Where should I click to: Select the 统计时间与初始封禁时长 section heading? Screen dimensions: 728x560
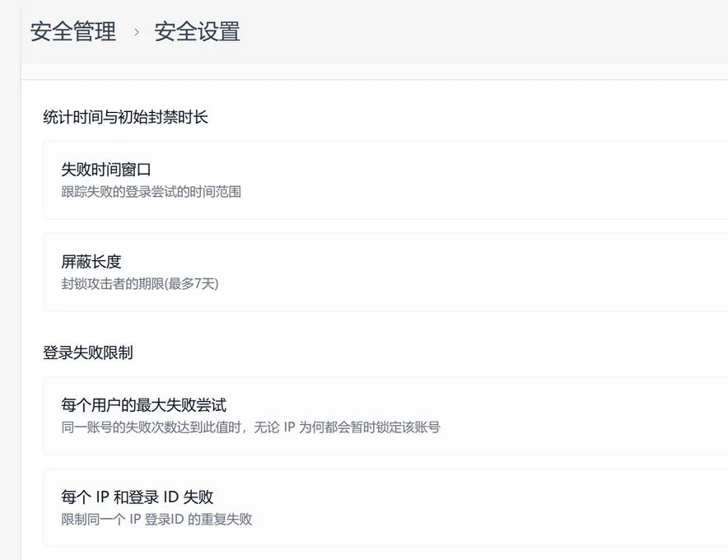tap(125, 117)
